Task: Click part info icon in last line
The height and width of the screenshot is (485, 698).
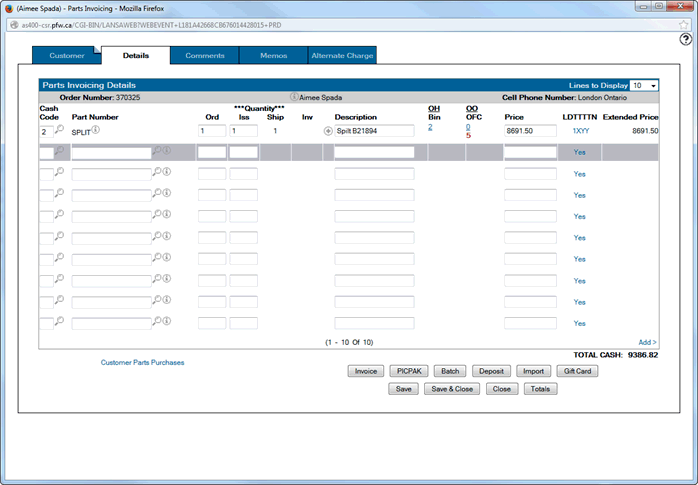Action: point(166,321)
